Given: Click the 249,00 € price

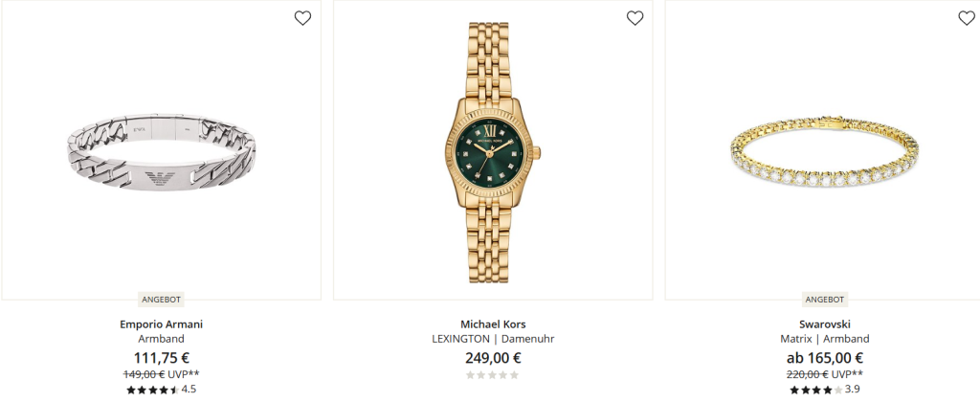Looking at the screenshot, I should pyautogui.click(x=493, y=358).
